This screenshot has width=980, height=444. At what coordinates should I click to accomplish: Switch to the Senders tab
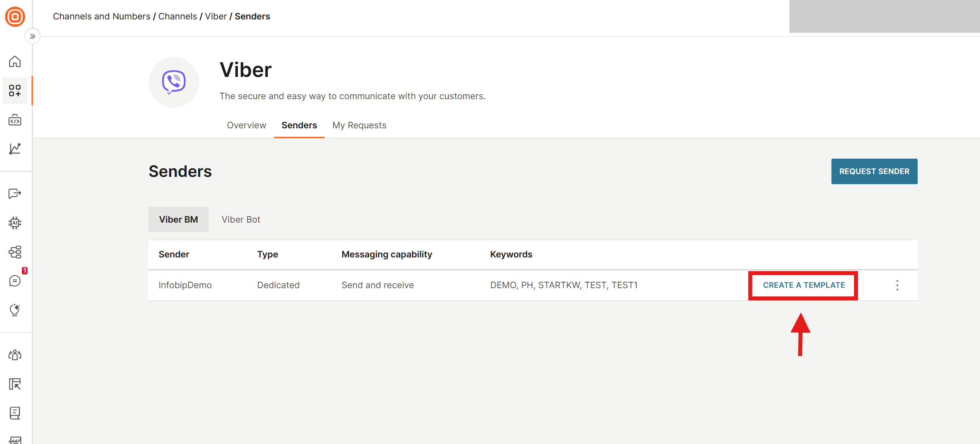pyautogui.click(x=299, y=125)
